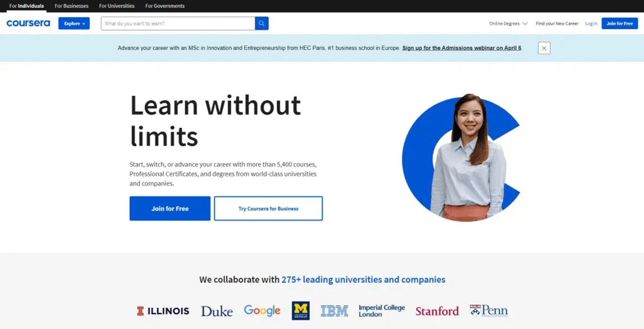Select the For Individuals tab

(x=27, y=6)
